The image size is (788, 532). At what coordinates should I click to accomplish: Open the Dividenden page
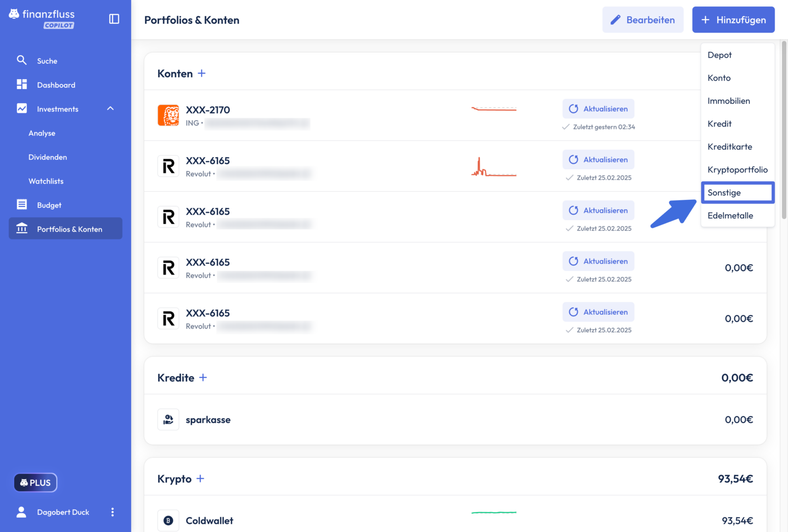(x=48, y=157)
